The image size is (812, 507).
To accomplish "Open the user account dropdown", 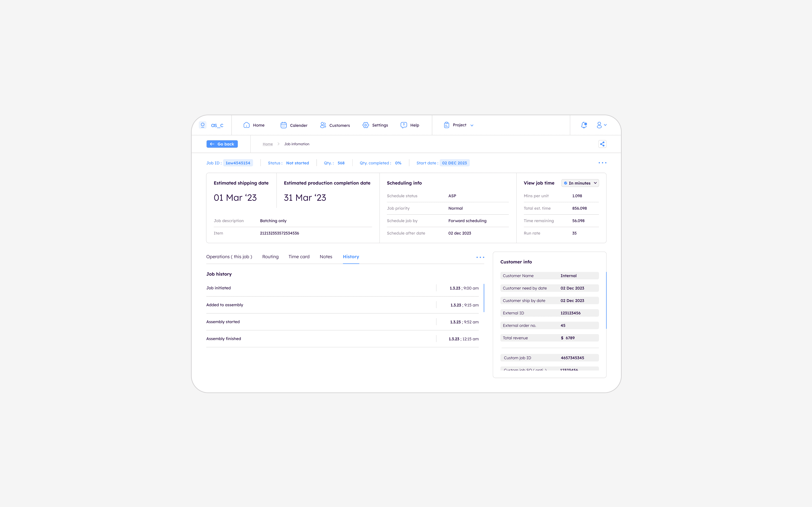I will (601, 125).
